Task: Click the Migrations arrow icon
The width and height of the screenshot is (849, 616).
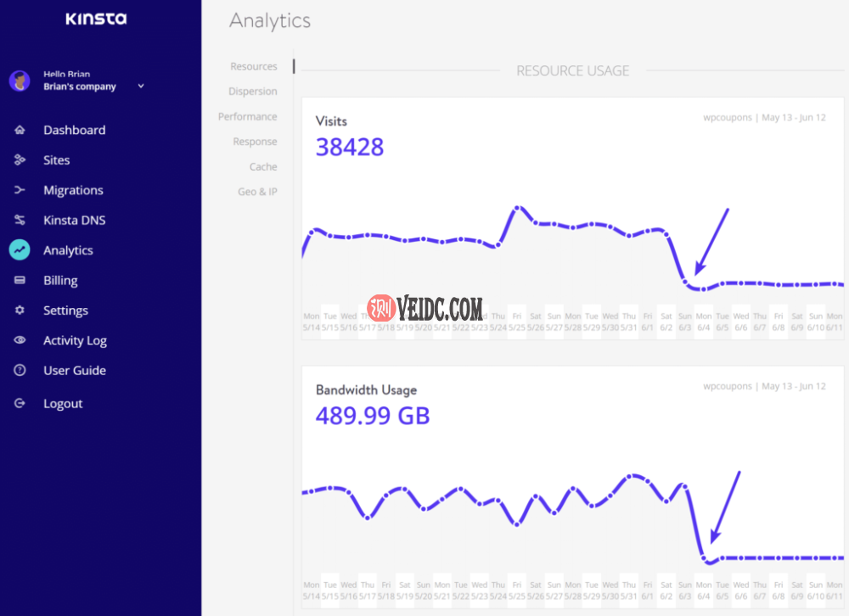Action: 20,190
